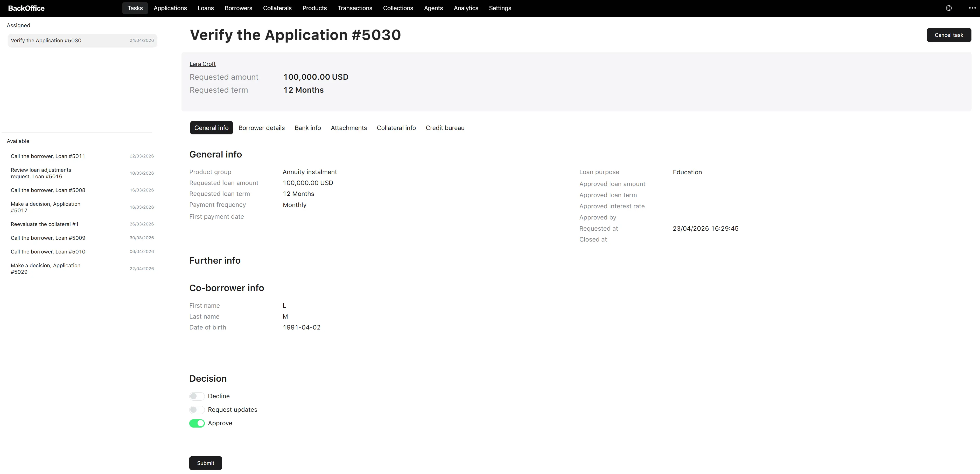Viewport: 980px width, 474px height.
Task: Open Review loan adjustments request, Loan #5016
Action: (x=82, y=173)
